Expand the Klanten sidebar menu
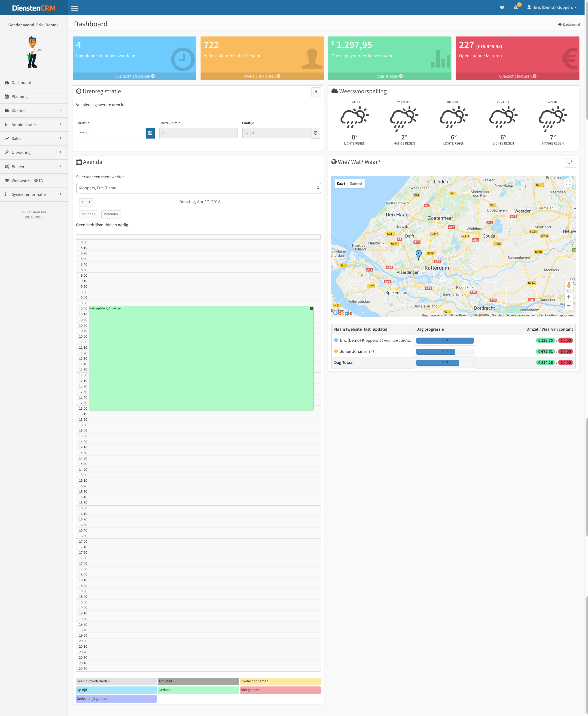The height and width of the screenshot is (716, 588). coord(34,111)
